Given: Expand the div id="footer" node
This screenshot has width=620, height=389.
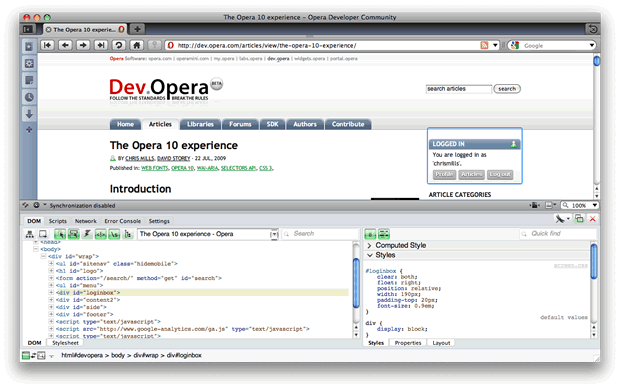Looking at the screenshot, I should (51, 314).
